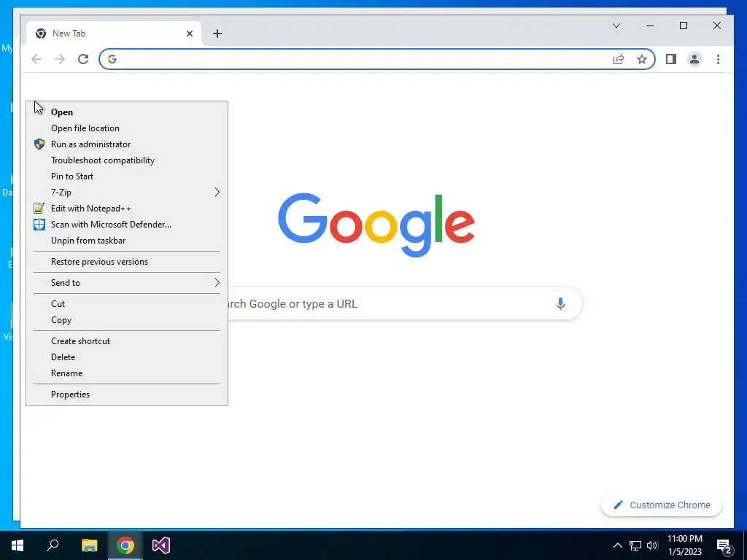Viewport: 747px width, 560px height.
Task: Open the notifications action center
Action: click(x=724, y=546)
